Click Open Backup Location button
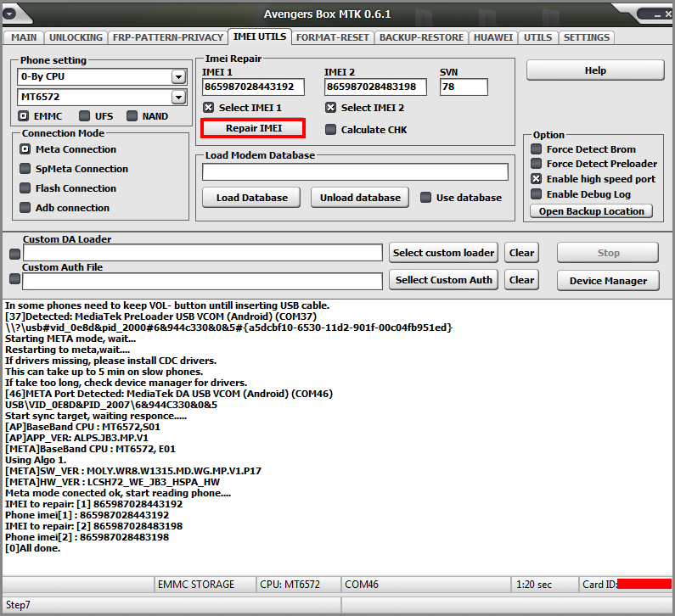 (591, 211)
